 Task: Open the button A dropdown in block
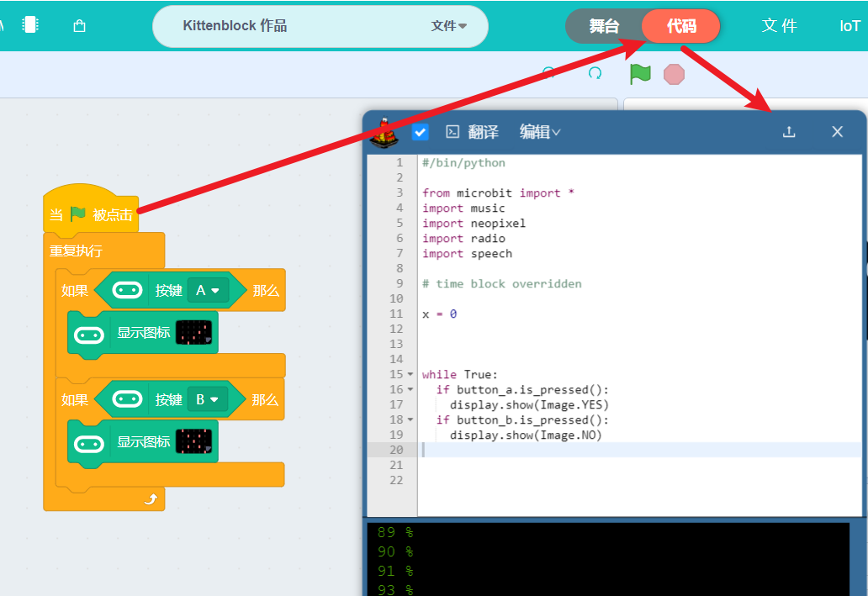click(x=208, y=290)
